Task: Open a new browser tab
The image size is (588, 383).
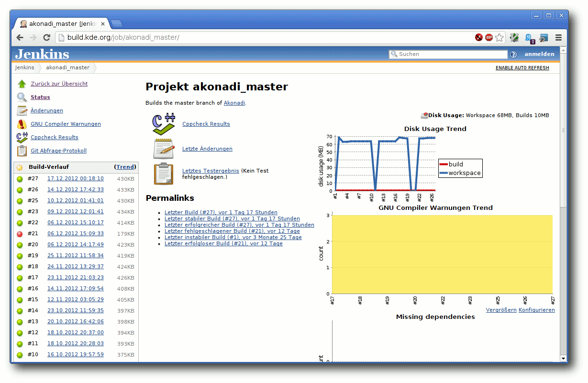Action: coord(116,23)
